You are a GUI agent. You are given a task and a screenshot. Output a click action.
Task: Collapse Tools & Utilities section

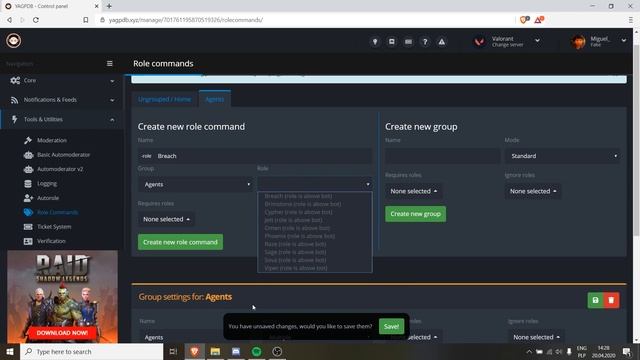coord(112,120)
